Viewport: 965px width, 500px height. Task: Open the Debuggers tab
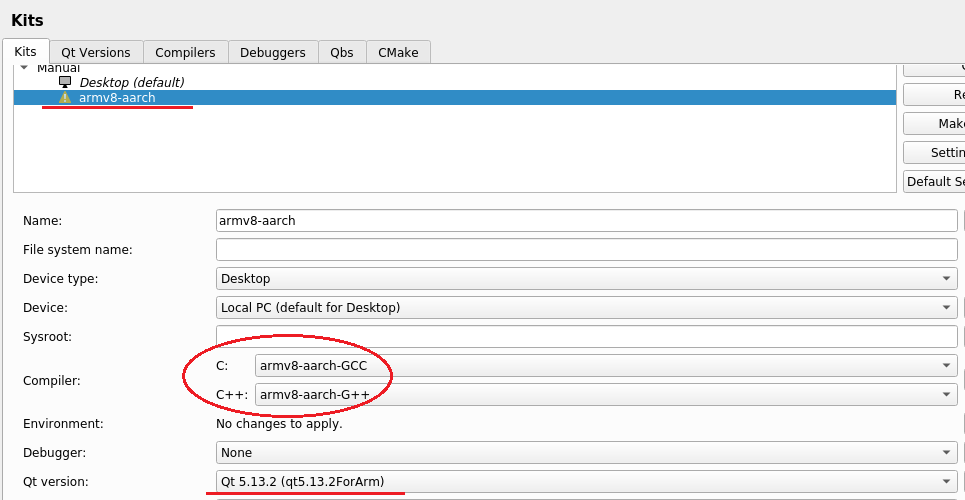coord(273,52)
